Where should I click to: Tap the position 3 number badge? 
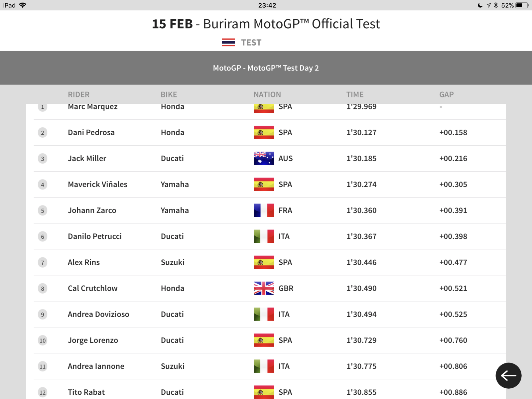pyautogui.click(x=43, y=159)
